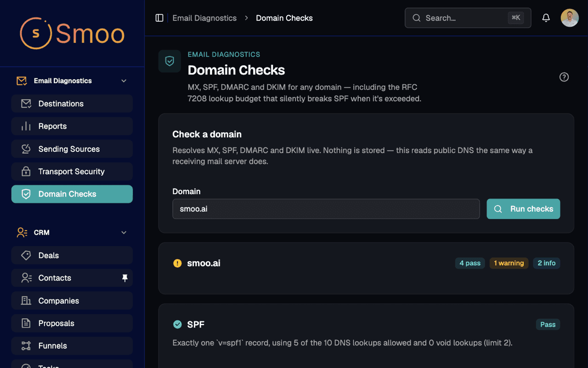Toggle the sidebar panel icon
Viewport: 588px width, 368px height.
click(x=159, y=18)
